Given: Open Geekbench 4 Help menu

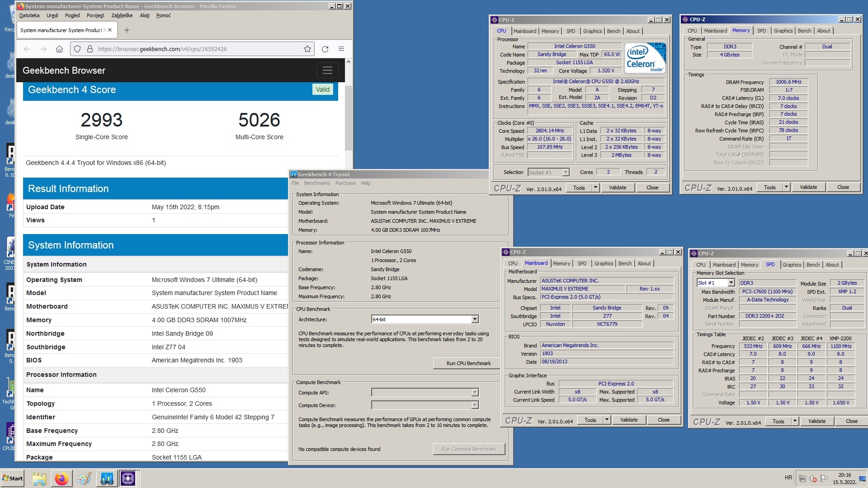Looking at the screenshot, I should [365, 183].
